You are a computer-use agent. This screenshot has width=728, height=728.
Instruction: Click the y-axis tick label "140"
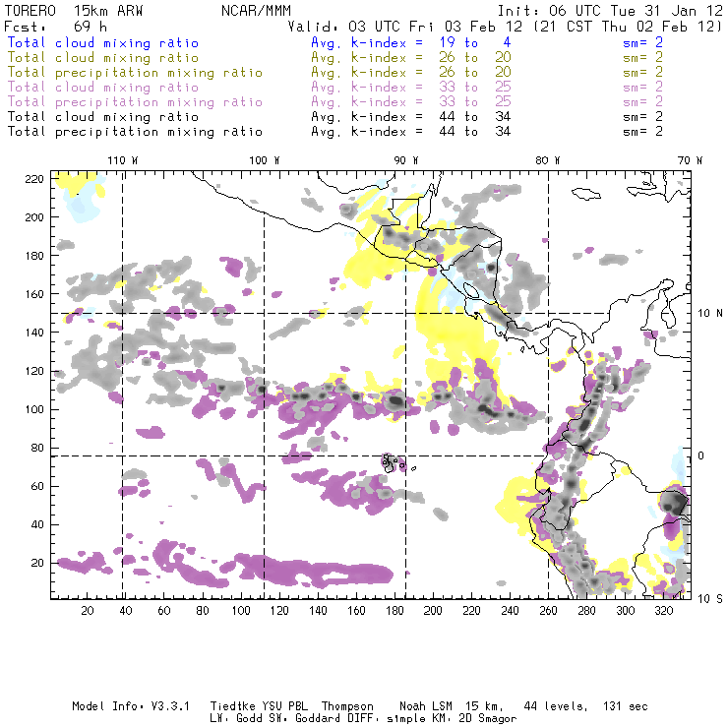click(x=34, y=333)
